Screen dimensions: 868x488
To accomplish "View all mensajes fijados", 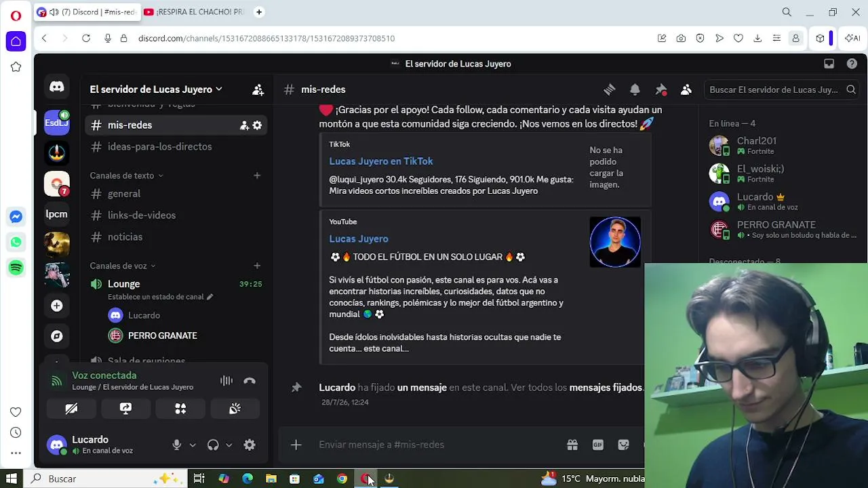I will click(606, 388).
